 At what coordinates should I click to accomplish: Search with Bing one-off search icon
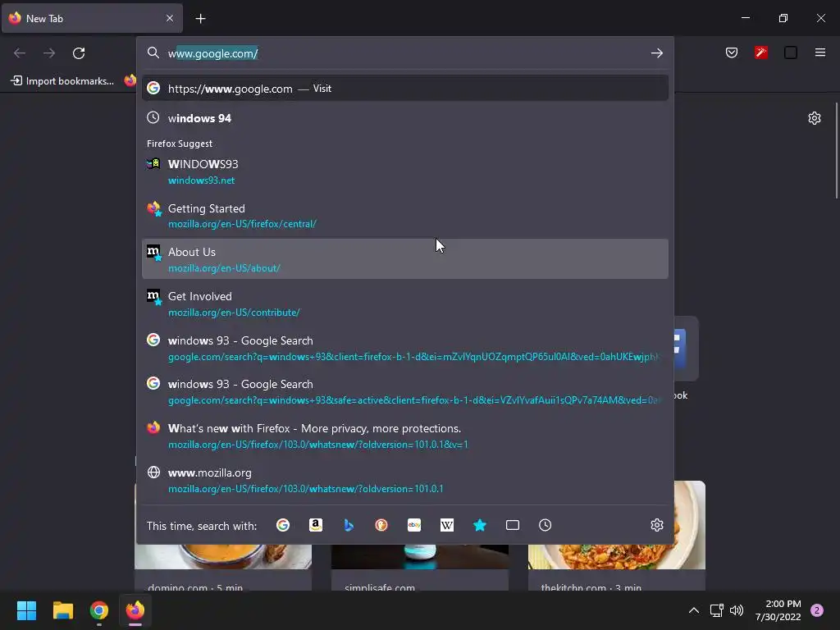coord(349,526)
